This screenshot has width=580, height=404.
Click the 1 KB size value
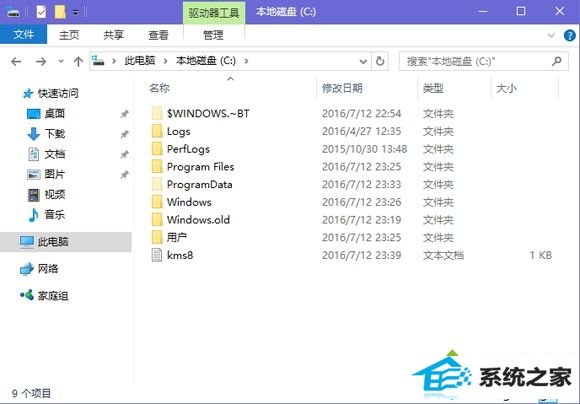[x=540, y=255]
